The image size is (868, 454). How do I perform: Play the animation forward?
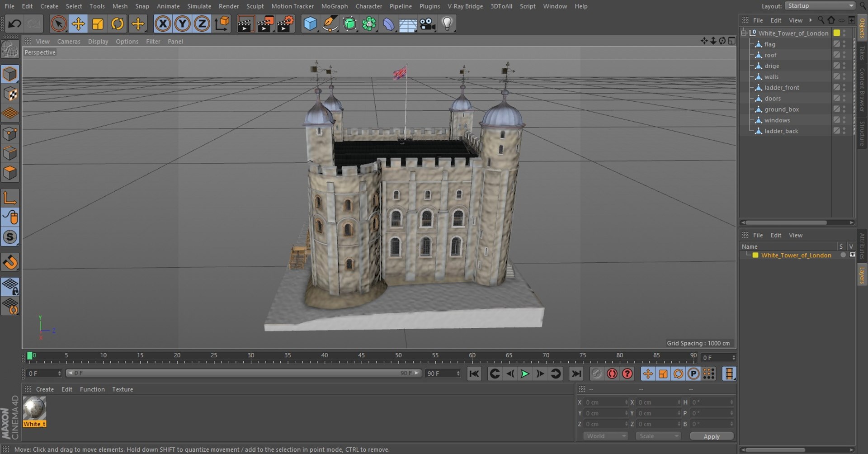click(x=525, y=374)
